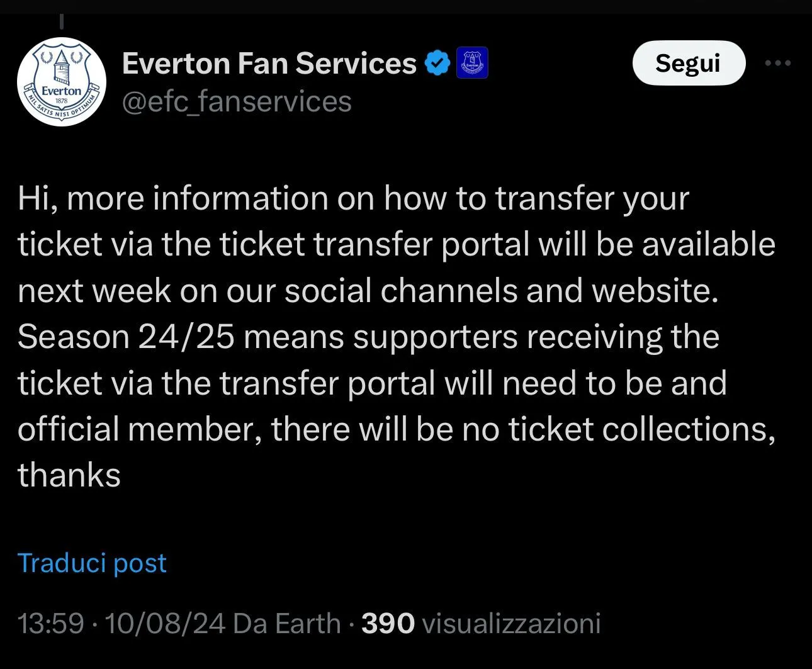Screen dimensions: 812x669
Task: Click the @efc_fanservices handle
Action: (x=236, y=102)
